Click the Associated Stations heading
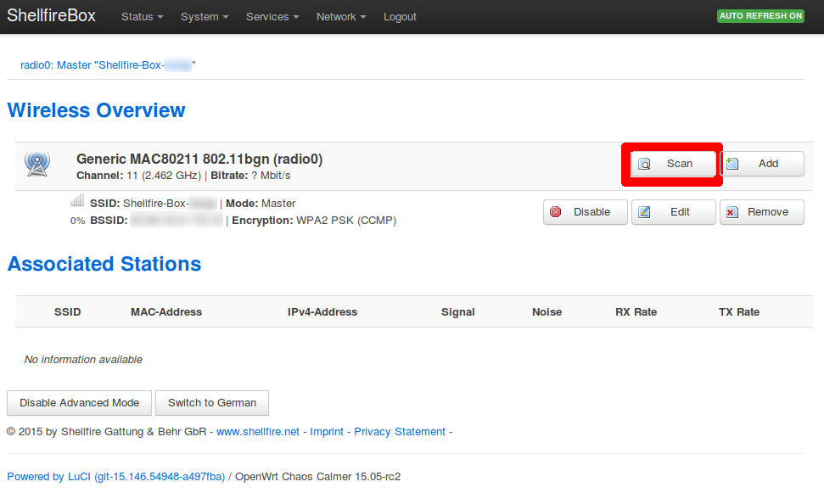Viewport: 824px width, 504px height. pos(104,264)
